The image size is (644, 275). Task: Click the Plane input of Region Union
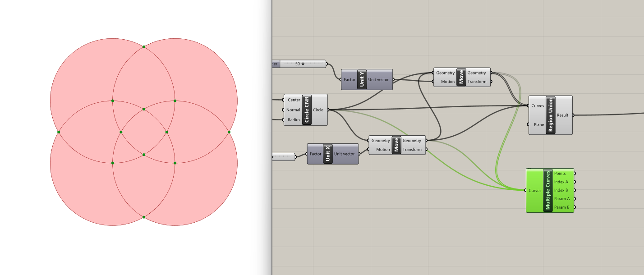tap(538, 124)
